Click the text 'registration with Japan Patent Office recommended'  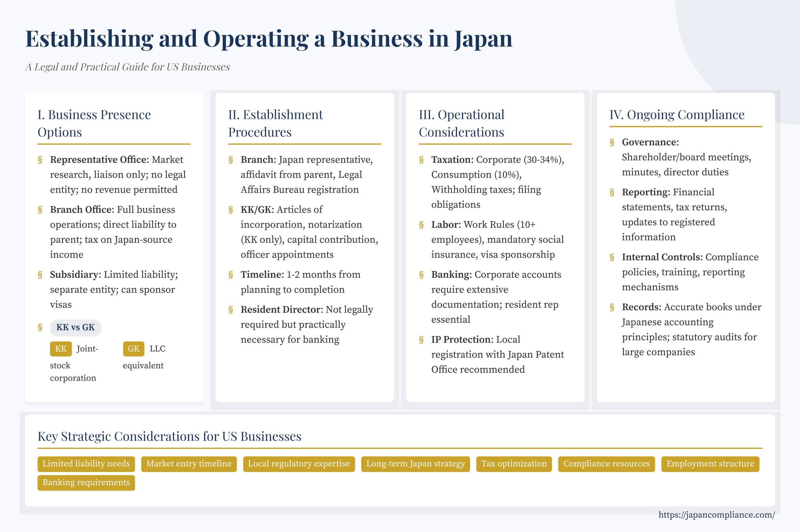coord(498,362)
